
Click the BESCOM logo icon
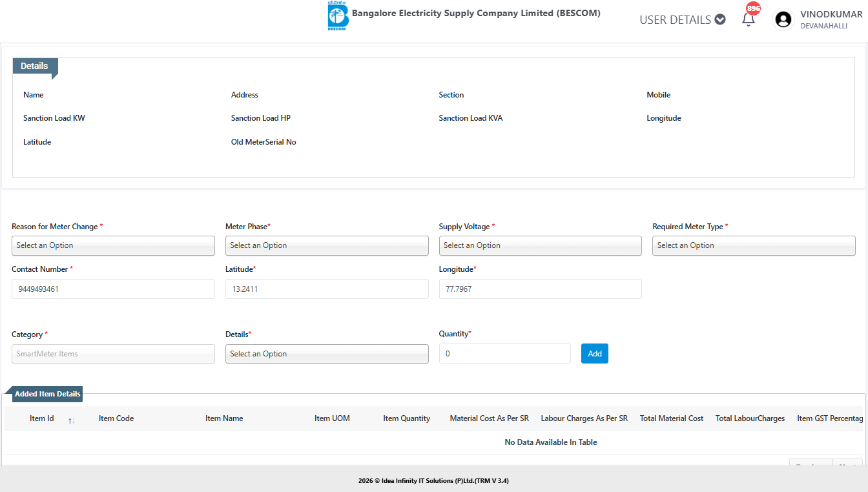[x=338, y=16]
